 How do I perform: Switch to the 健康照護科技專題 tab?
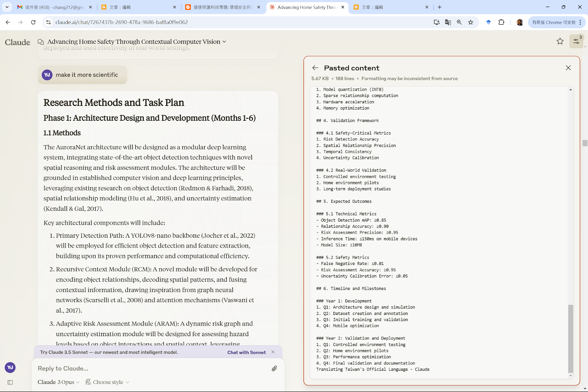pyautogui.click(x=222, y=7)
